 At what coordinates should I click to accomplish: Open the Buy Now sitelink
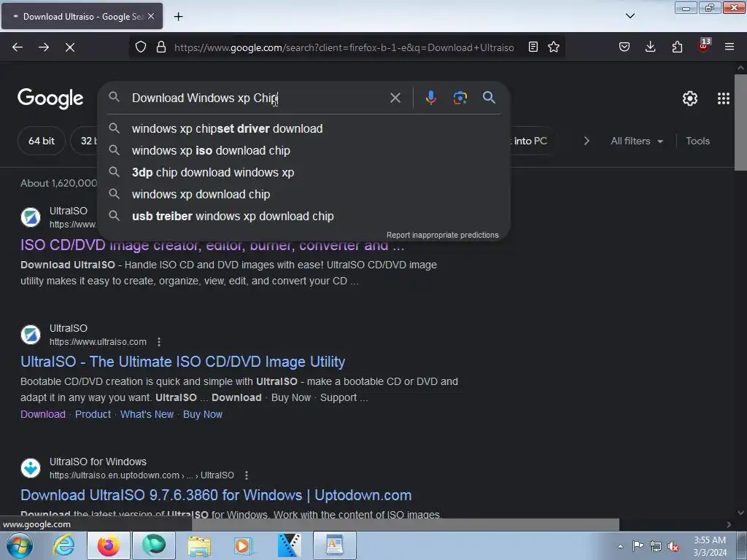click(203, 414)
